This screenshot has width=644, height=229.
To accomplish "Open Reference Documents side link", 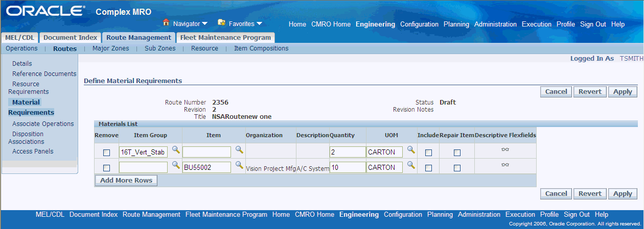I will (x=44, y=74).
